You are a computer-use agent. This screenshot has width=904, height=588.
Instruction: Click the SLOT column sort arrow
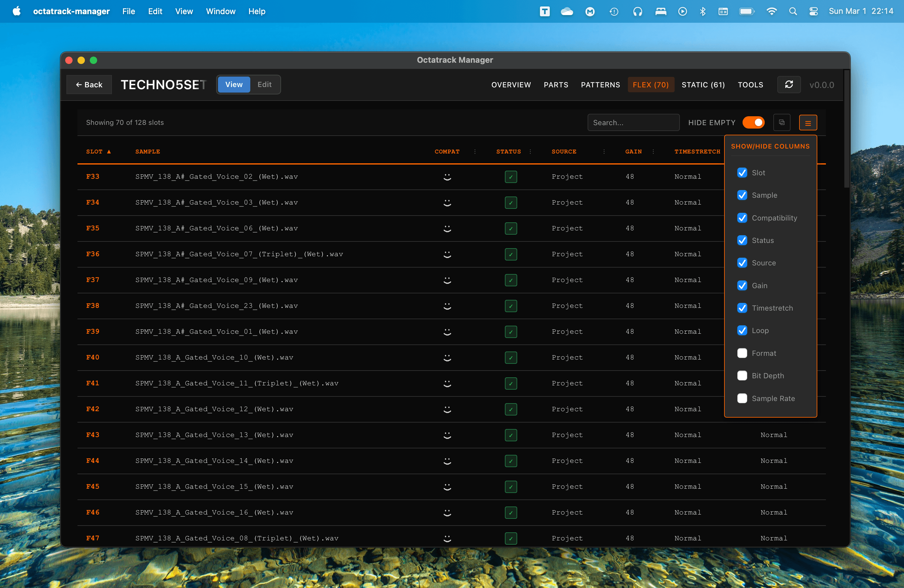tap(109, 151)
